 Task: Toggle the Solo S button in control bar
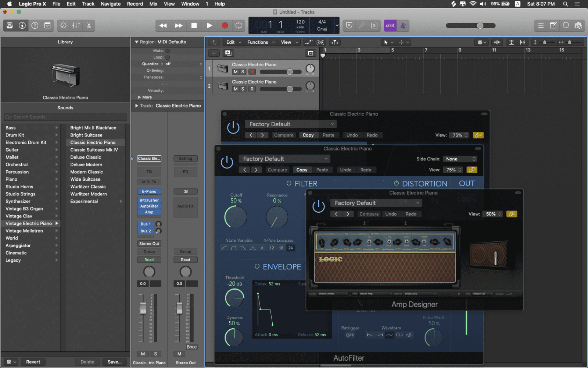(x=374, y=25)
